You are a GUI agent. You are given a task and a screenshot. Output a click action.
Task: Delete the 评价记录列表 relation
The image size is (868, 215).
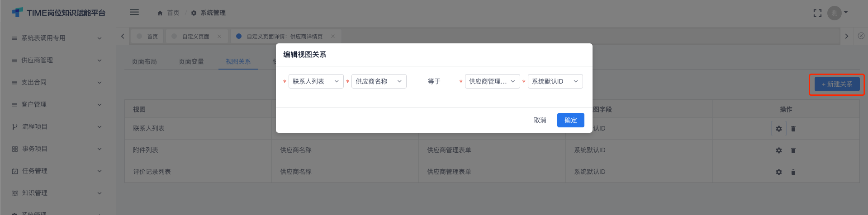click(x=793, y=172)
